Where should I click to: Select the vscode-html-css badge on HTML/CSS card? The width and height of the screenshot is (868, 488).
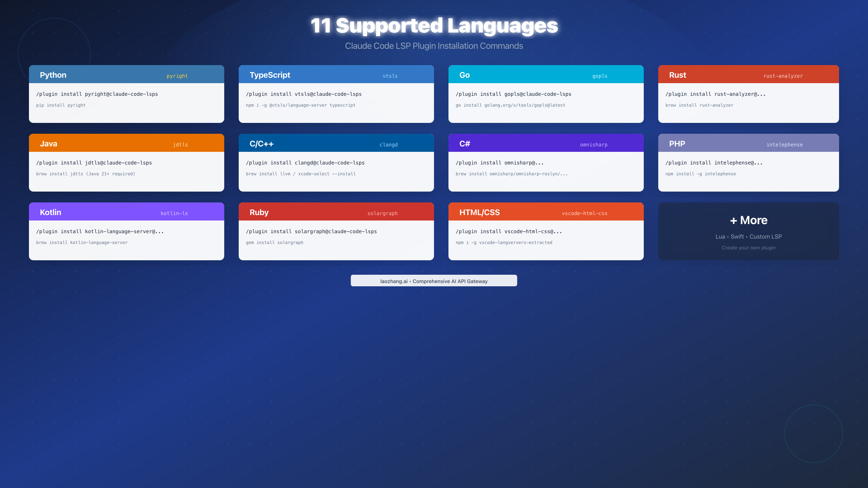[x=585, y=213]
